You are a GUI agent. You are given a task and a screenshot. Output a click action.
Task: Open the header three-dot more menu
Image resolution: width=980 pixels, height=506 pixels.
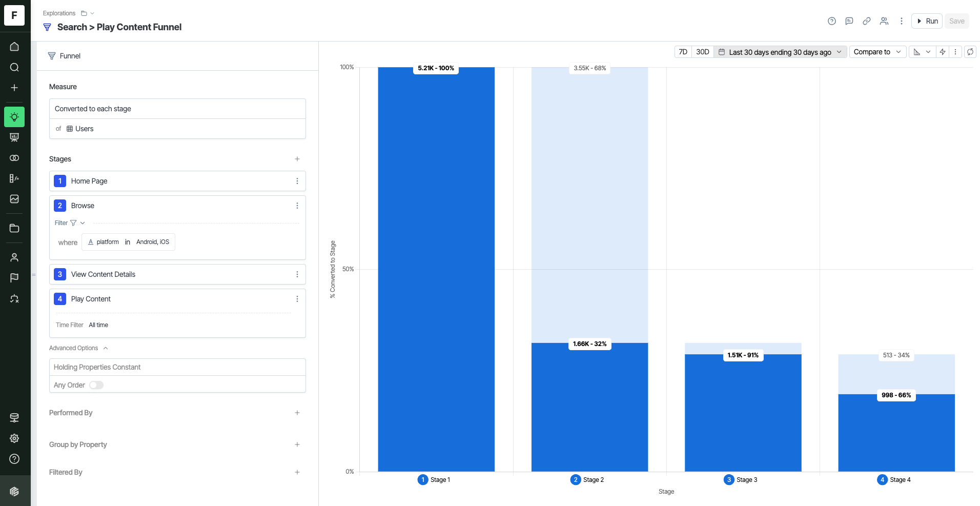pyautogui.click(x=902, y=21)
